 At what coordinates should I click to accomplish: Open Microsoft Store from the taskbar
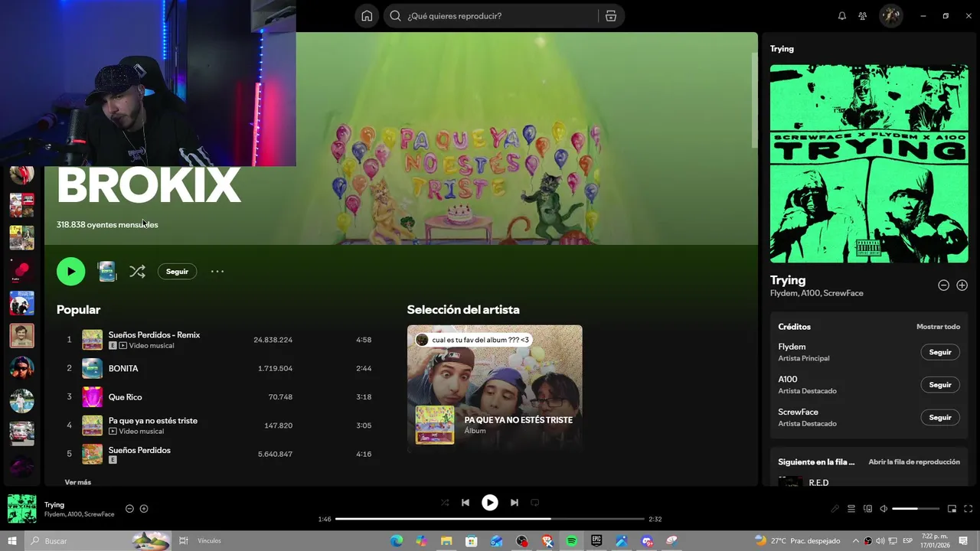click(472, 541)
